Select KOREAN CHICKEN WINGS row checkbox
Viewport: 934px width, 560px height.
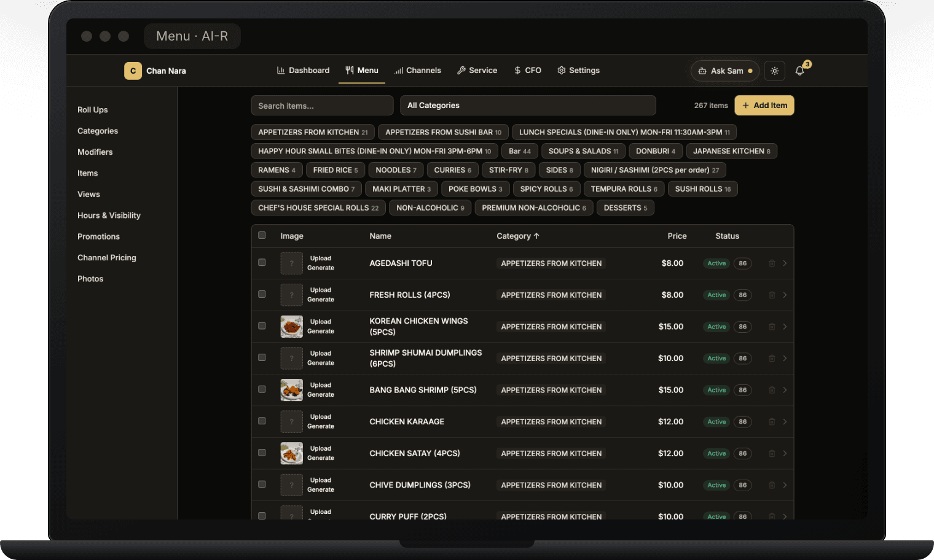(x=262, y=326)
